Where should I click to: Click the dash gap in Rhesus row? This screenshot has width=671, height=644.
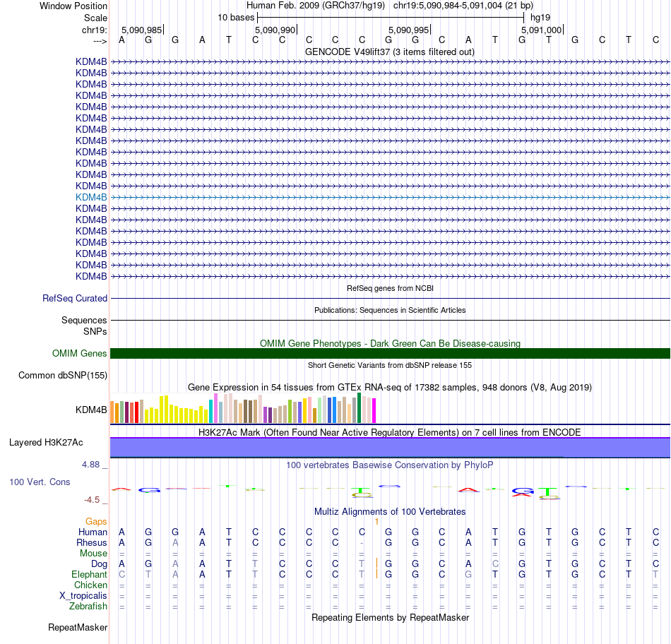point(362,543)
